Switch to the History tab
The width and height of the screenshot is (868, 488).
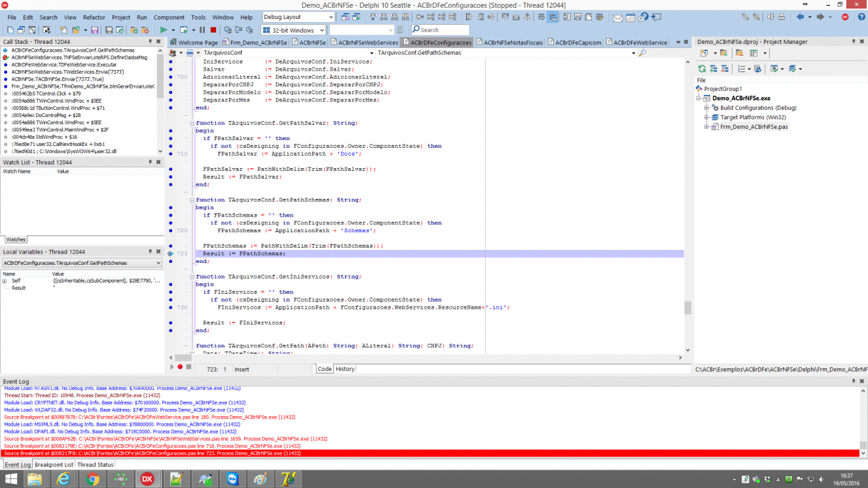[345, 369]
